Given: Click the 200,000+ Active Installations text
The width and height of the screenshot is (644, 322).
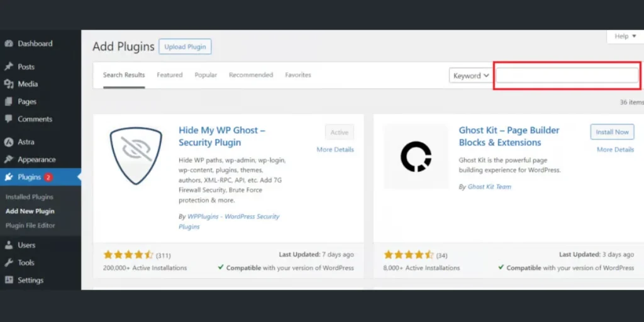Looking at the screenshot, I should (145, 268).
